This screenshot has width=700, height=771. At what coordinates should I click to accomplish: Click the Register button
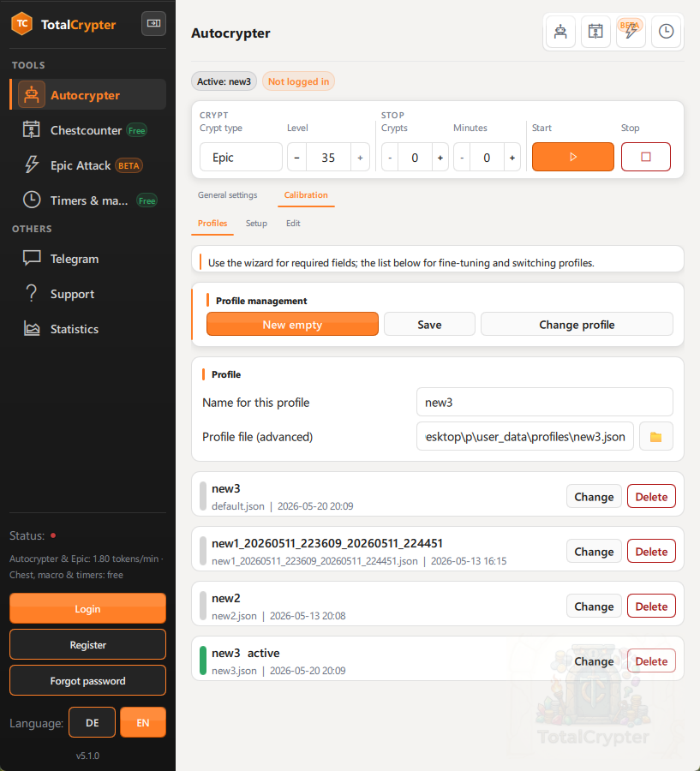click(87, 644)
